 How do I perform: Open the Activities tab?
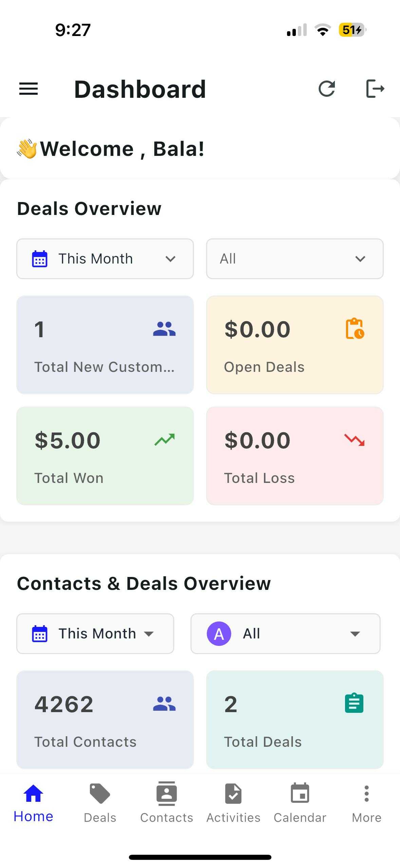point(233,803)
